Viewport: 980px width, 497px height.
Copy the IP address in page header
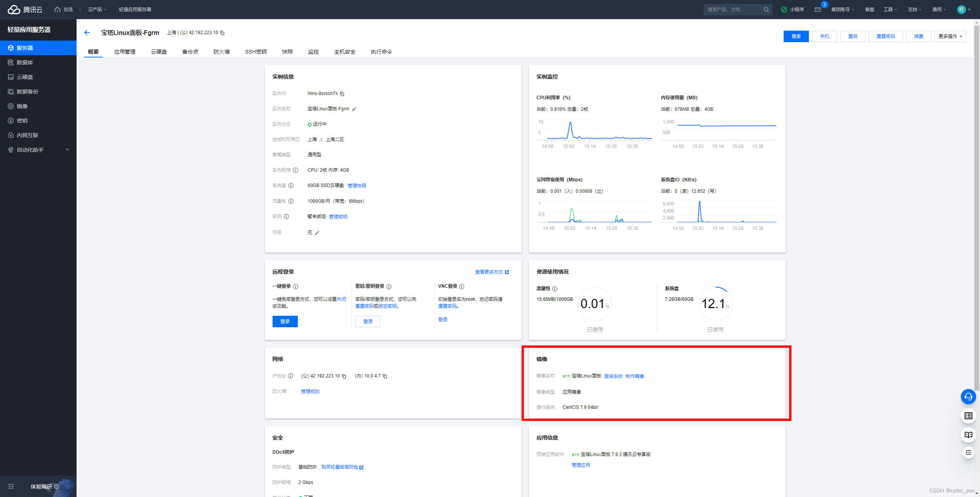pyautogui.click(x=222, y=33)
